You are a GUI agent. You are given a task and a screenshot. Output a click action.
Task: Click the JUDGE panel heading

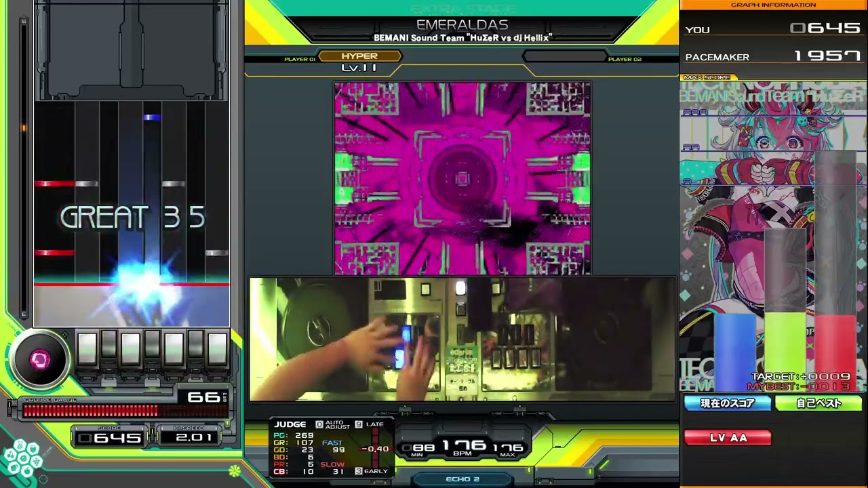[290, 424]
